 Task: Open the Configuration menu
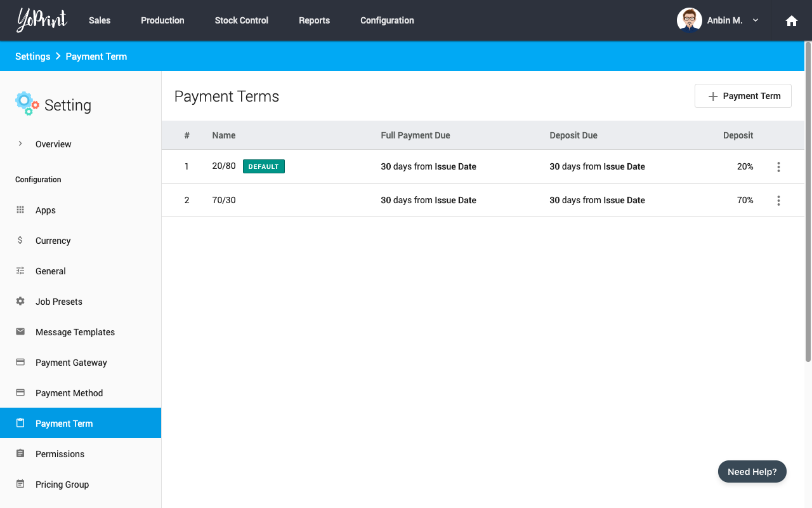point(387,20)
